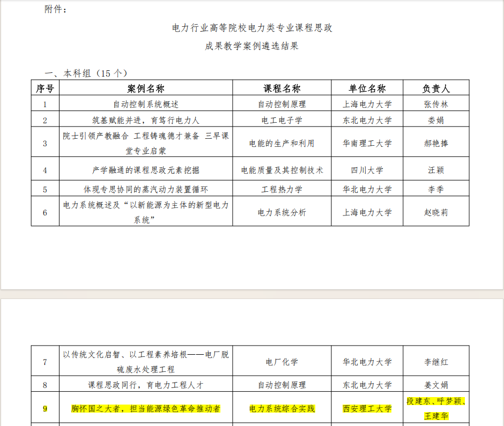
Task: Select the name '赵晓莉' in the table
Action: click(436, 213)
